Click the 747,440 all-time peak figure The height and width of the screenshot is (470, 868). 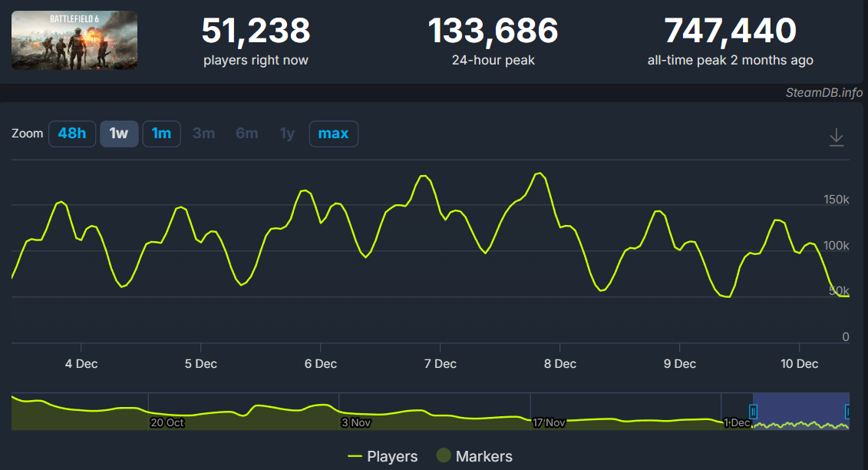pyautogui.click(x=730, y=30)
